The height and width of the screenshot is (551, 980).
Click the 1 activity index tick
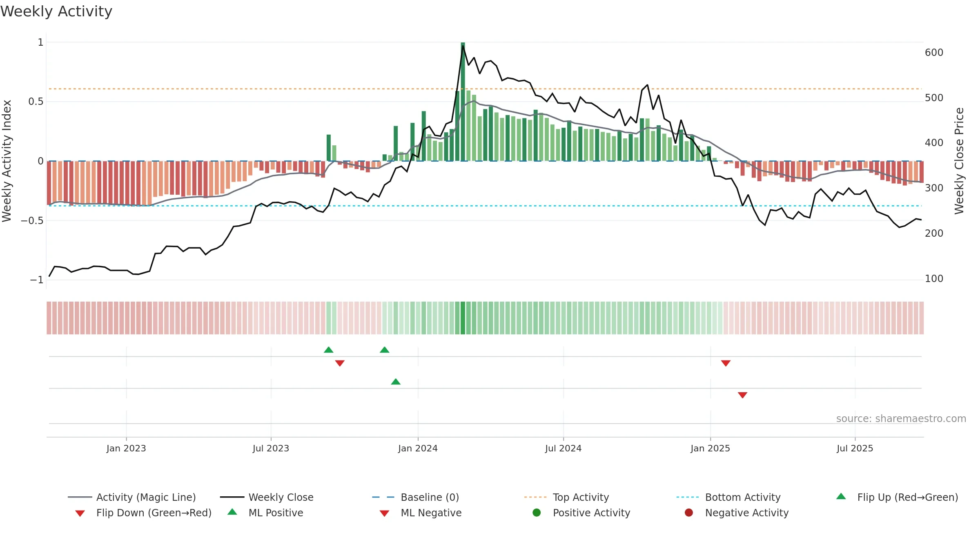click(x=40, y=42)
